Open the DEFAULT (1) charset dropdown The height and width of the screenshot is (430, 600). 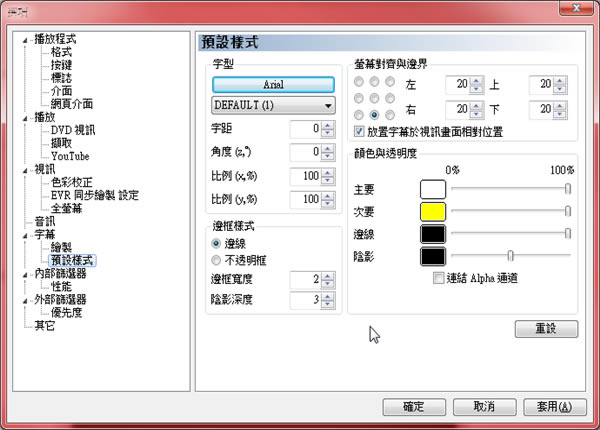coord(272,105)
